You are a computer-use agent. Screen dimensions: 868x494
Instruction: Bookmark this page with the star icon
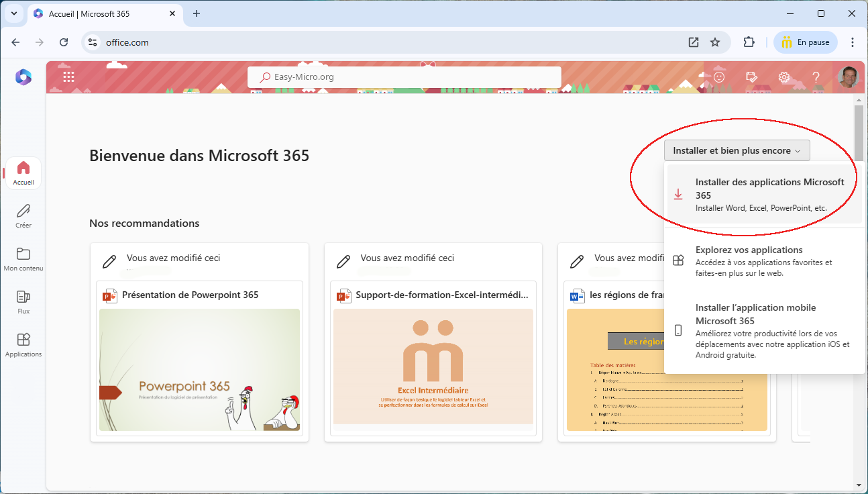click(715, 42)
